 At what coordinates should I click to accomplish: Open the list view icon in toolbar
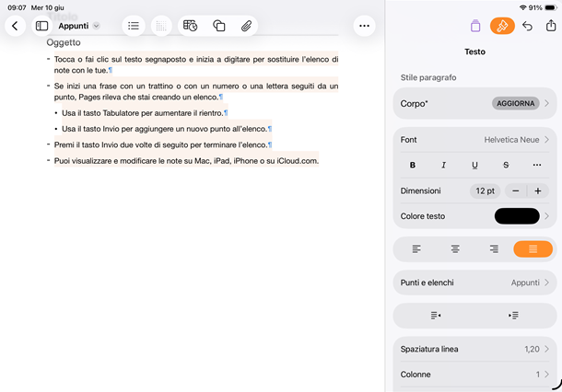click(x=134, y=26)
